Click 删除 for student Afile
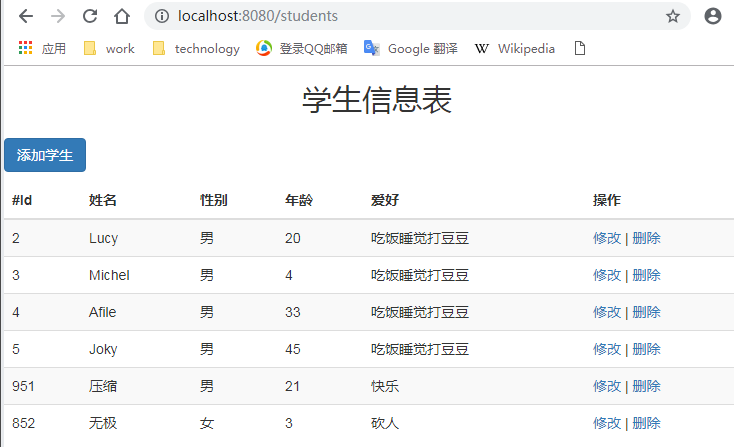The width and height of the screenshot is (734, 447). tap(646, 312)
